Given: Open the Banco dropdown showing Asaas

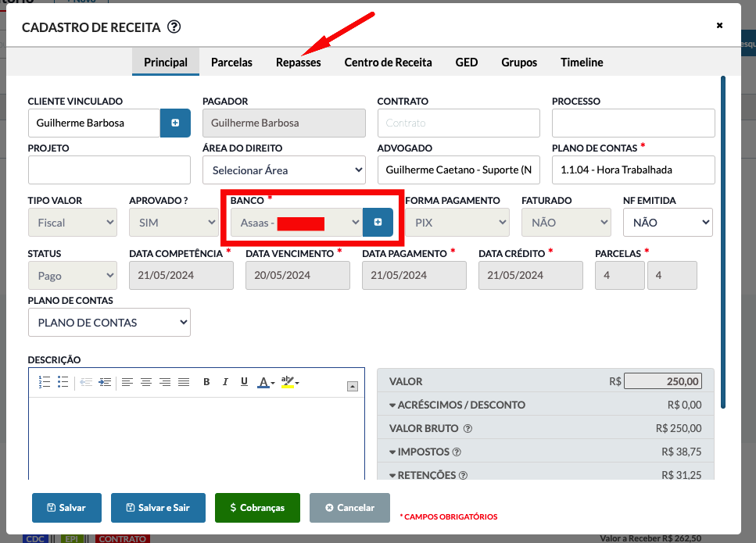Looking at the screenshot, I should click(296, 223).
